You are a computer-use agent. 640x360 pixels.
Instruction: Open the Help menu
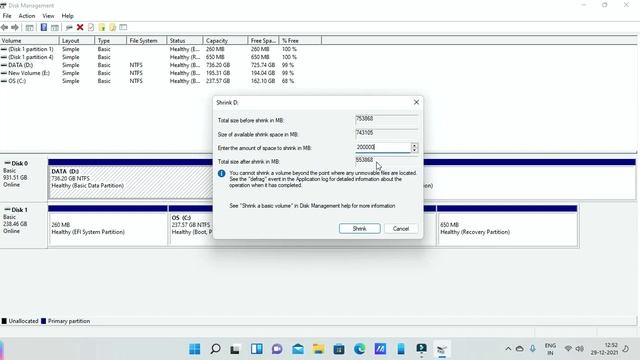(x=67, y=16)
